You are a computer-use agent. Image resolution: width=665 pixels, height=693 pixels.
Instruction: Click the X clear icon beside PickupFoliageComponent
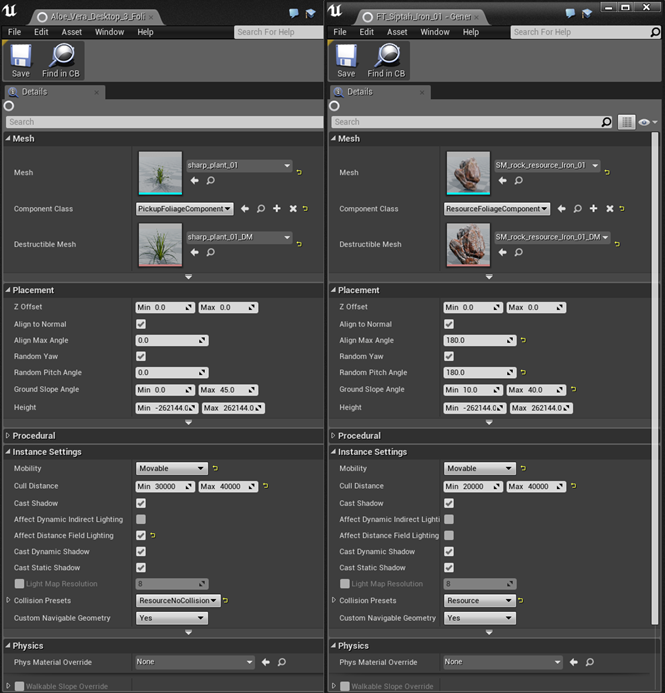[293, 209]
